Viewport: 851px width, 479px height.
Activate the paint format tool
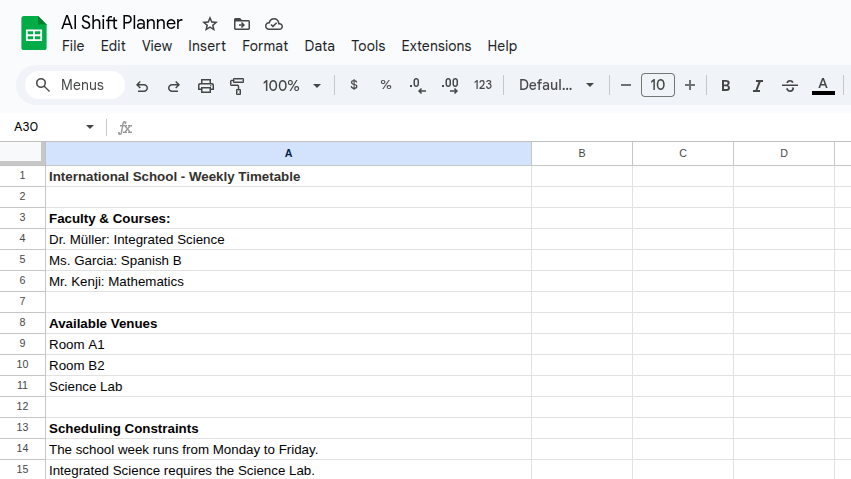pyautogui.click(x=237, y=86)
